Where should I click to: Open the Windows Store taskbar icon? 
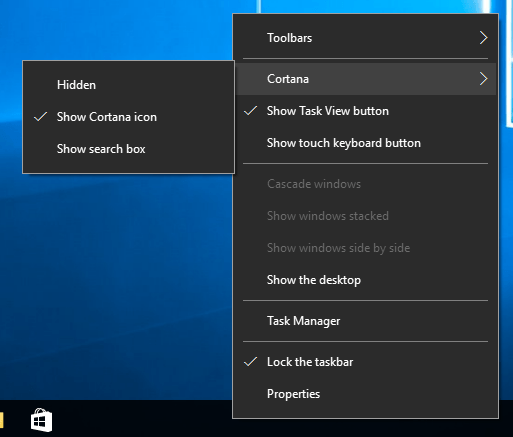(41, 420)
